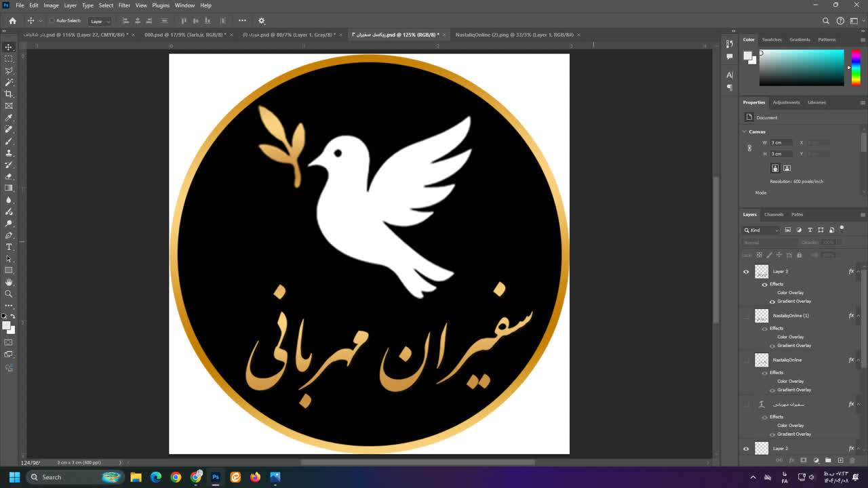Create a new layer in the Layers panel
868x488 pixels.
click(841, 461)
